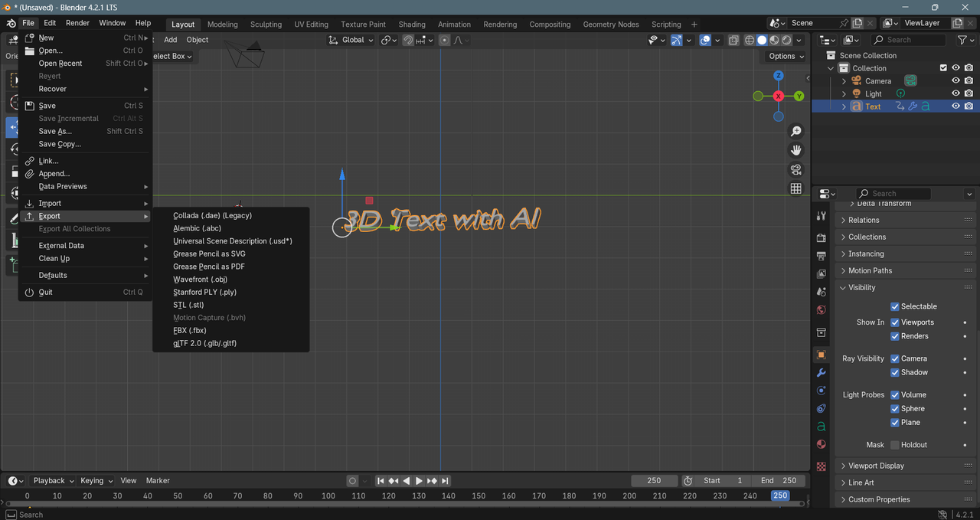Uncheck the Shadow ray visibility checkbox
The image size is (980, 520).
pyautogui.click(x=894, y=372)
